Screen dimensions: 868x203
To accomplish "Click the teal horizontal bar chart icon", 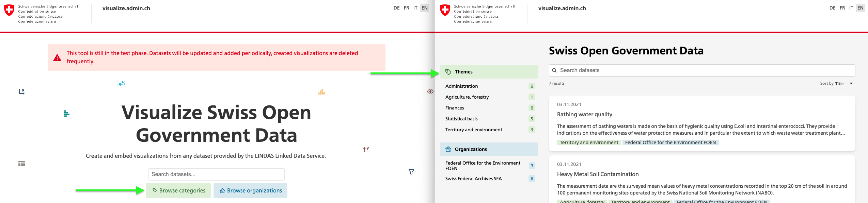I will tap(66, 114).
